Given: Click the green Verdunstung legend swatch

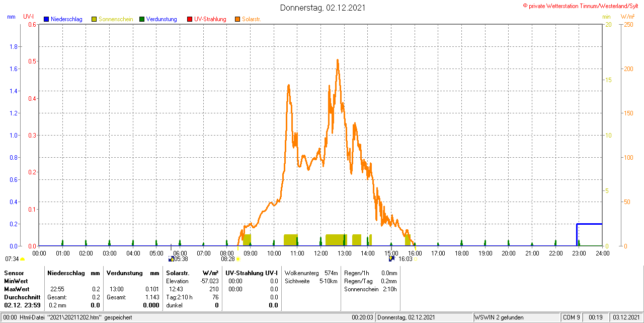Looking at the screenshot, I should point(142,19).
